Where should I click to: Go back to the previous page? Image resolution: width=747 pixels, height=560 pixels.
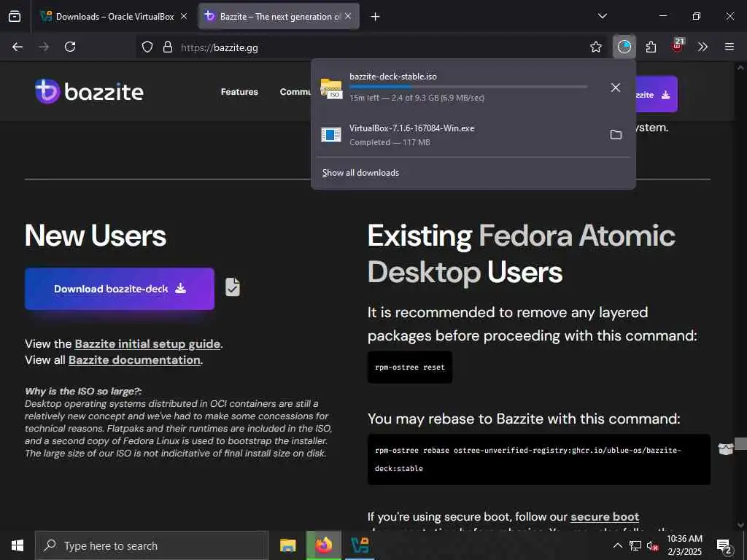coord(18,47)
